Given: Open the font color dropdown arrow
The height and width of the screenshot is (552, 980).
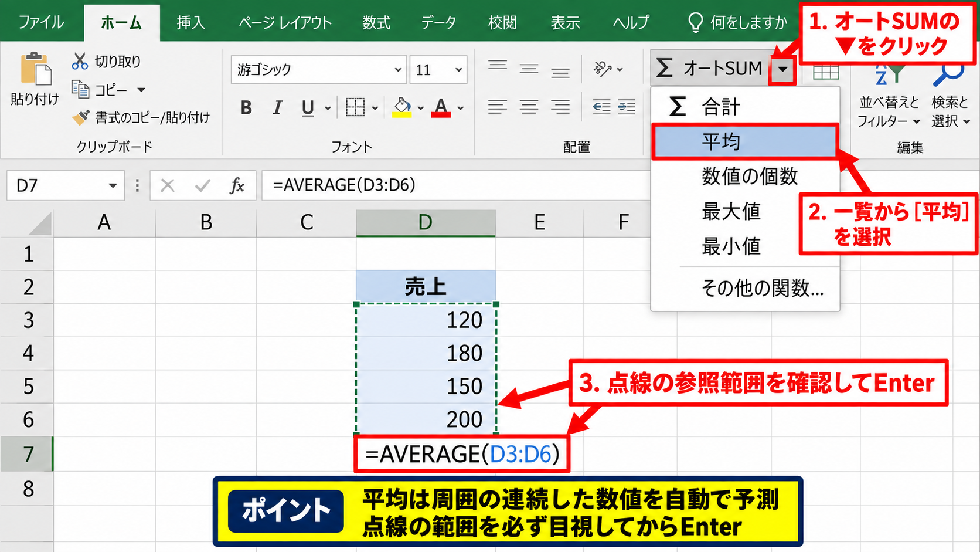Looking at the screenshot, I should click(460, 109).
